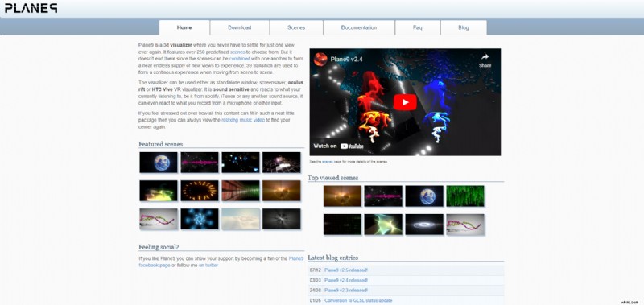Viewport: 644px width, 305px height.
Task: Click the 'Plane9 v2.4' video title
Action: click(x=347, y=59)
